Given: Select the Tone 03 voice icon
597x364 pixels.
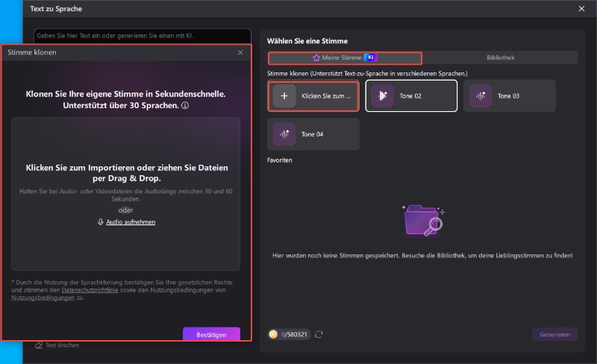Looking at the screenshot, I should click(x=480, y=96).
